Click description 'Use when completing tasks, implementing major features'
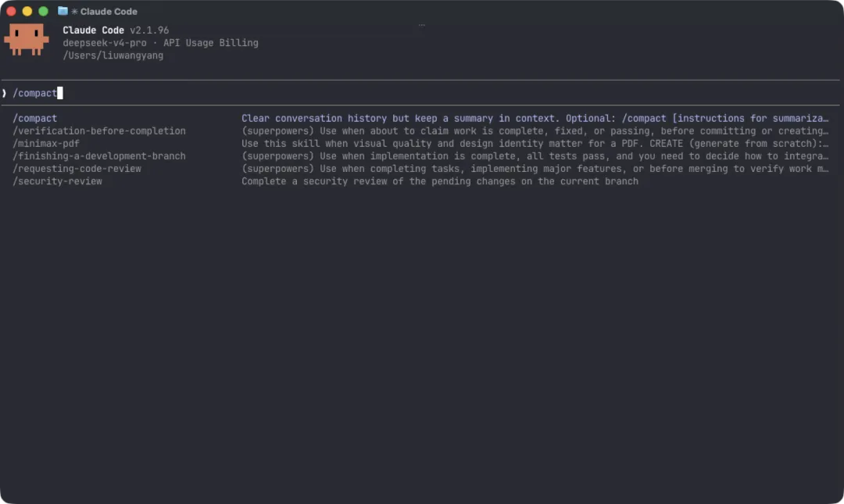Screen dimensions: 844x504 click(x=535, y=169)
